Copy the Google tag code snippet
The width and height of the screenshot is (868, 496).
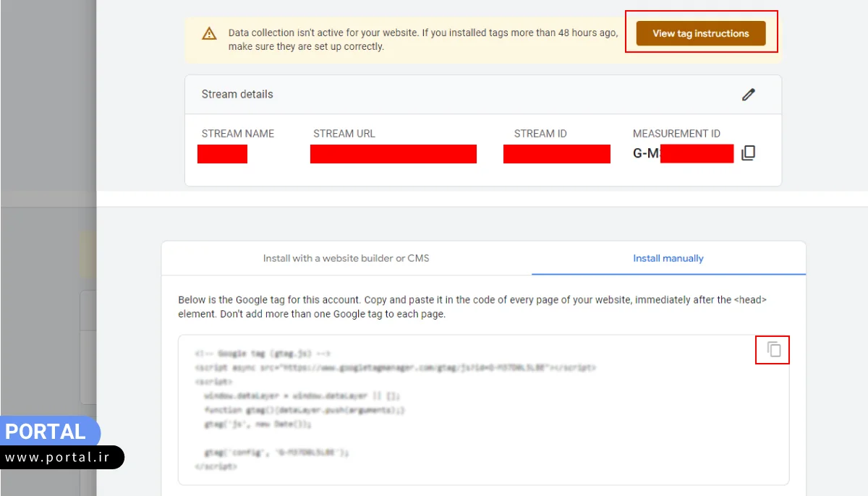(x=773, y=350)
